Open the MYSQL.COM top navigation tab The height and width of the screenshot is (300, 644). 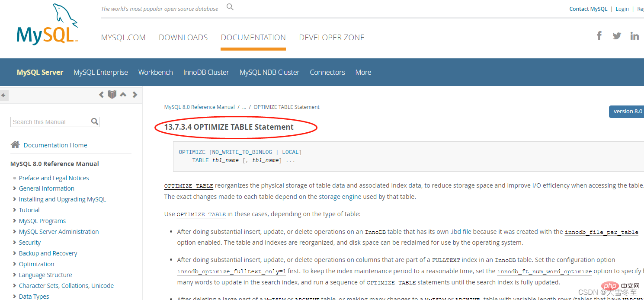coord(123,38)
